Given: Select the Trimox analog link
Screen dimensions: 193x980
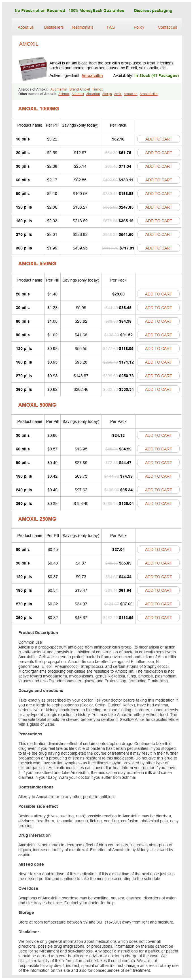Looking at the screenshot, I should point(97,89).
